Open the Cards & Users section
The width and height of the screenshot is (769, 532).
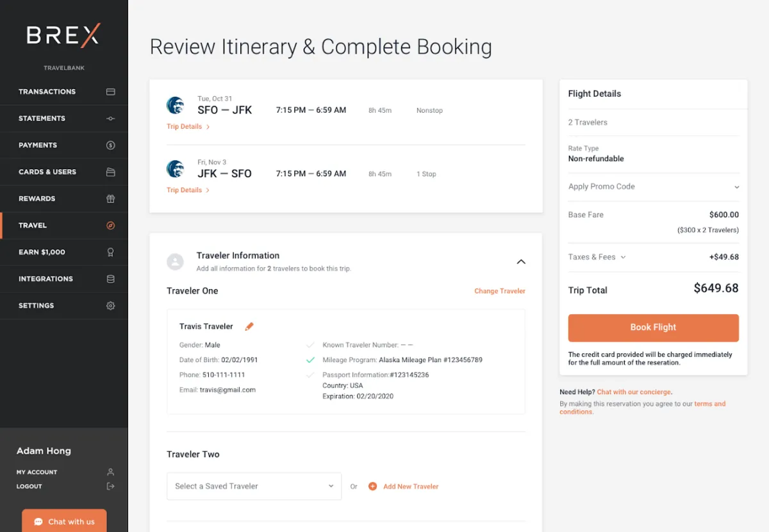[x=110, y=172]
